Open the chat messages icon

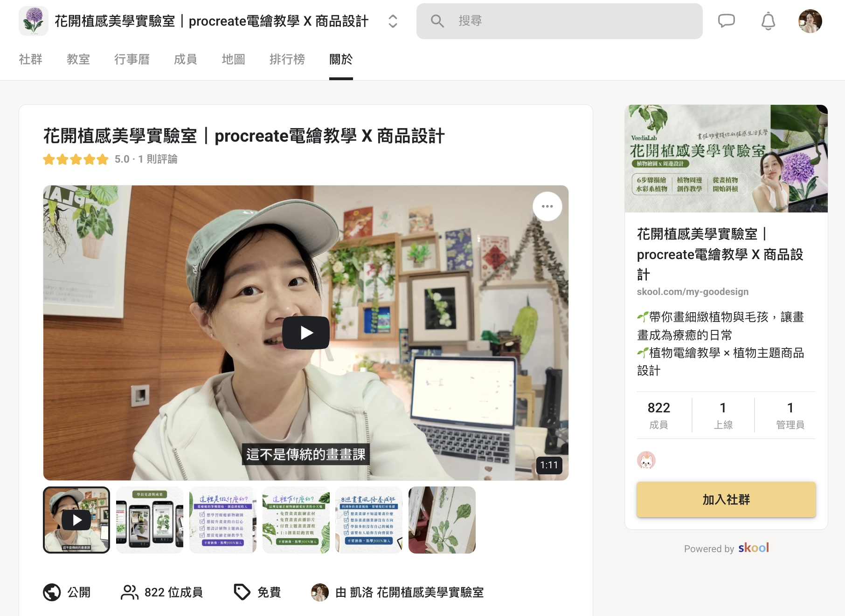[x=726, y=21]
